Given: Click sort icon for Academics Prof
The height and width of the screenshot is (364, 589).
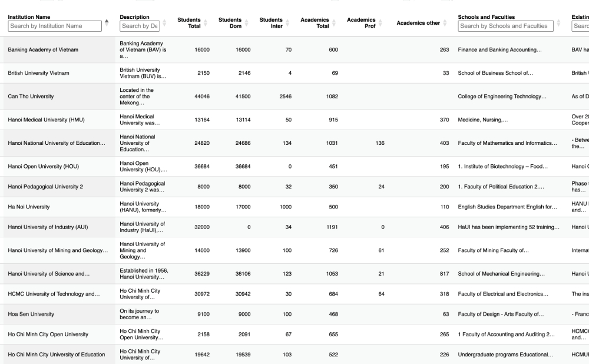Looking at the screenshot, I should (380, 23).
